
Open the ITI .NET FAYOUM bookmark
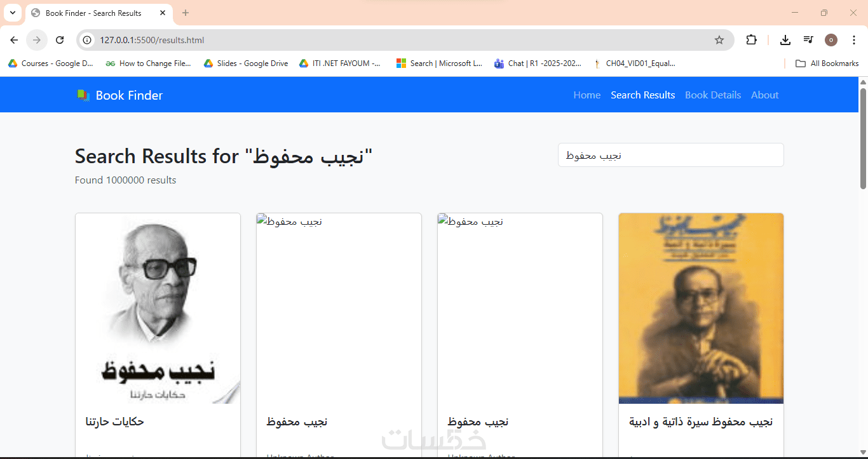(340, 63)
